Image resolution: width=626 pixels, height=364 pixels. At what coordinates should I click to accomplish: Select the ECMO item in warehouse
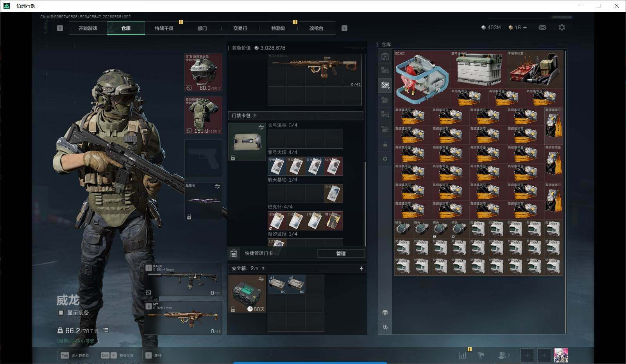422,79
